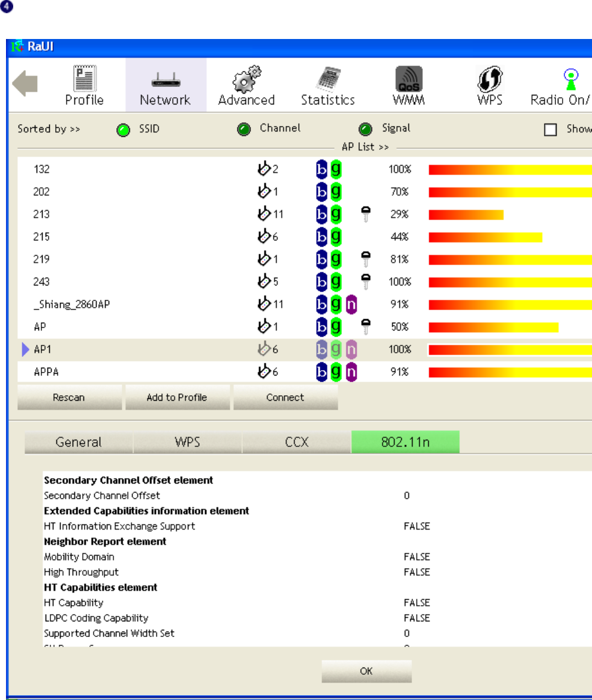This screenshot has height=700, width=592.
Task: Open the Profile page icon
Action: click(85, 79)
